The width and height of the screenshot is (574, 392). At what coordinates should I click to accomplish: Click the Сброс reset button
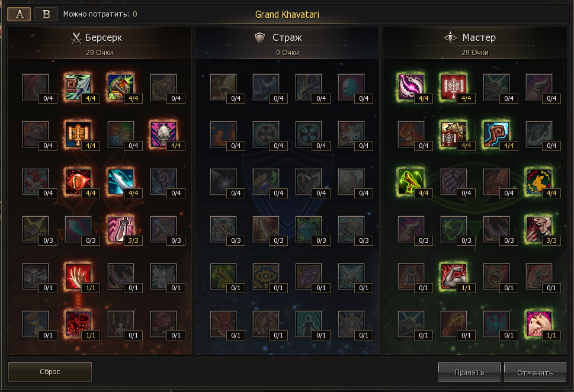(x=50, y=372)
